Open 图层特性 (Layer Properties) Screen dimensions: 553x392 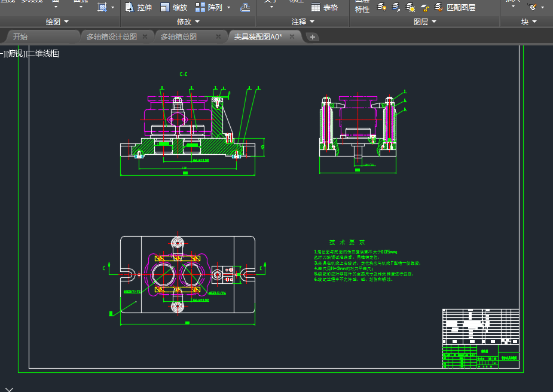(362, 8)
